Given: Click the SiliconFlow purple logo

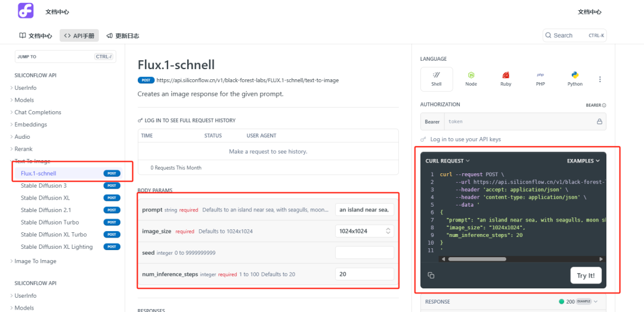Looking at the screenshot, I should point(26,10).
